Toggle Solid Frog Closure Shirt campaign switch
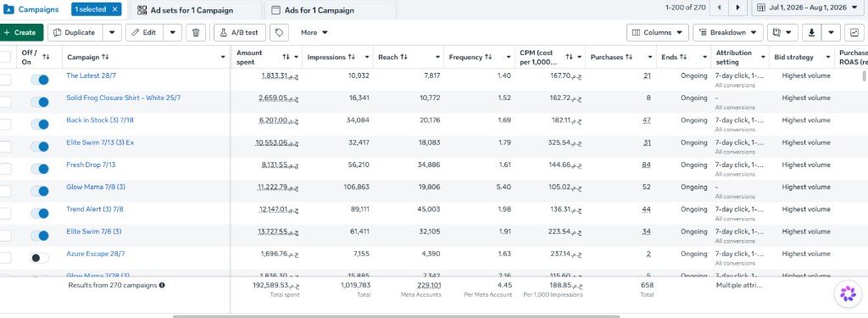This screenshot has height=318, width=868. 39,102
